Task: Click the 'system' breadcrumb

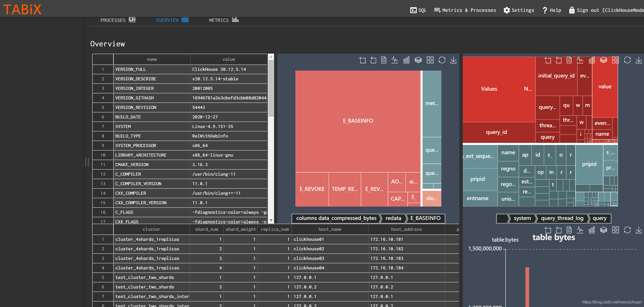Action: 522,218
